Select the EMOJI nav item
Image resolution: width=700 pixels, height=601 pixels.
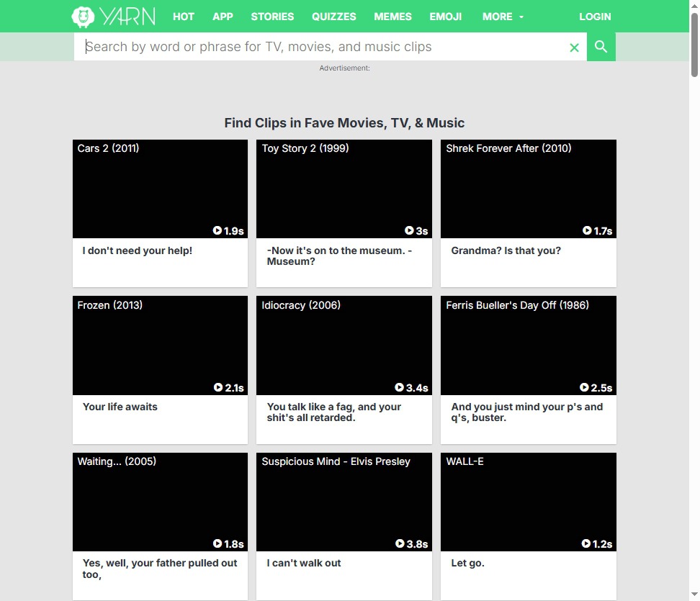click(445, 17)
